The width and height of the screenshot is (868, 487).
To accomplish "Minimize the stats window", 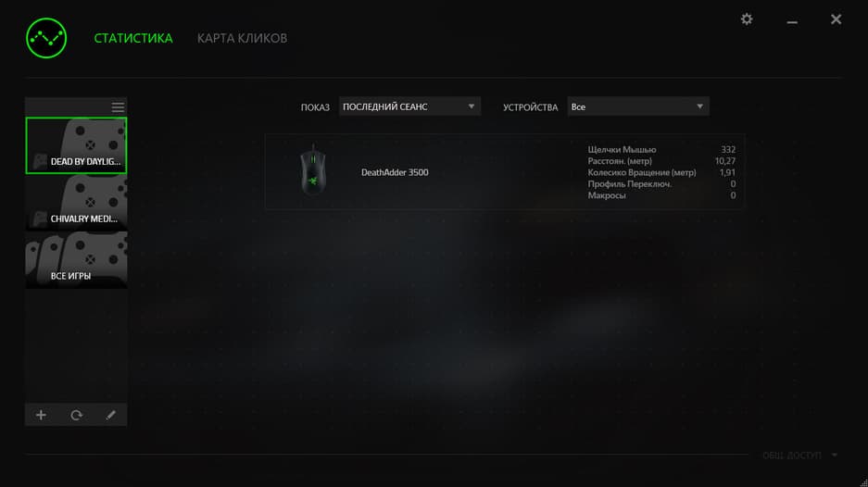I will pyautogui.click(x=792, y=22).
